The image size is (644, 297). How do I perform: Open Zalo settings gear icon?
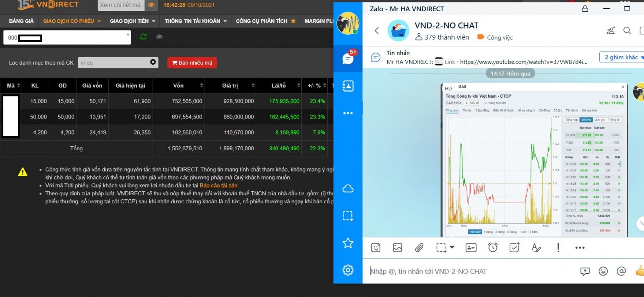pyautogui.click(x=348, y=270)
